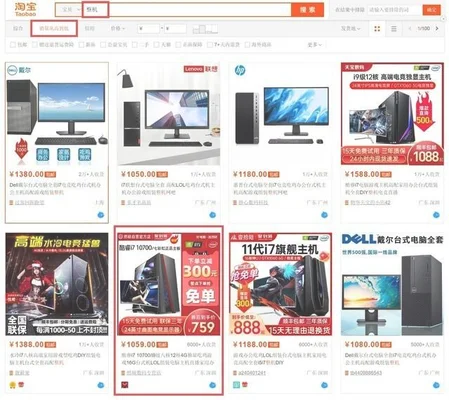Tick the 新品 new items checkbox

click(81, 45)
